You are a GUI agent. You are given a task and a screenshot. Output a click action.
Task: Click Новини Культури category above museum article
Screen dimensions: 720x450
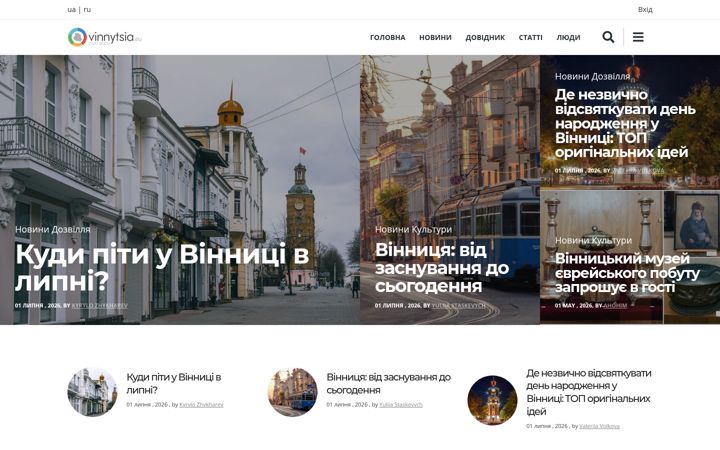pyautogui.click(x=593, y=240)
